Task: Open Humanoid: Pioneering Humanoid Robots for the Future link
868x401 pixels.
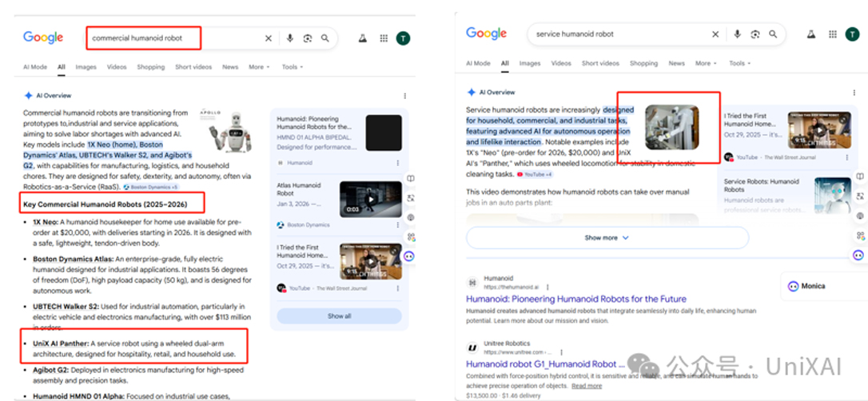Action: (575, 300)
